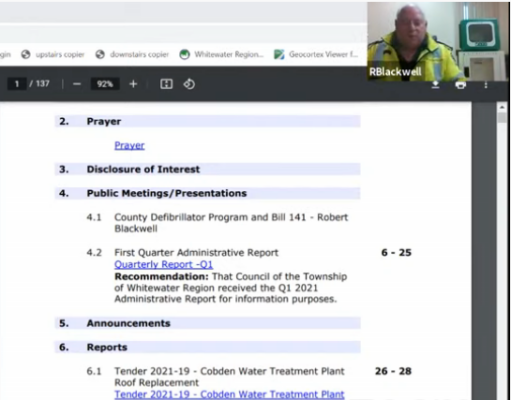Click the scrollbar up arrow
The width and height of the screenshot is (511, 400).
click(x=502, y=107)
